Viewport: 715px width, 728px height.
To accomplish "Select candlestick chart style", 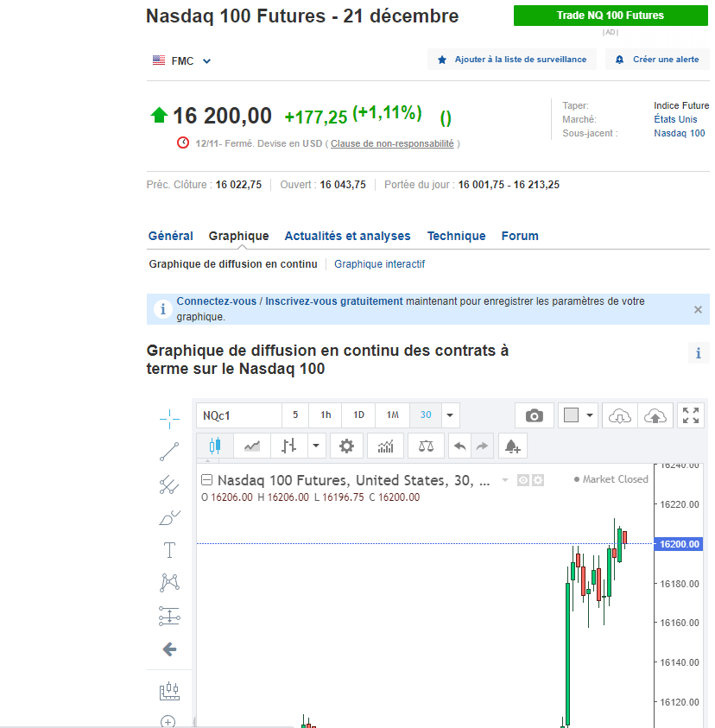I will [x=215, y=446].
